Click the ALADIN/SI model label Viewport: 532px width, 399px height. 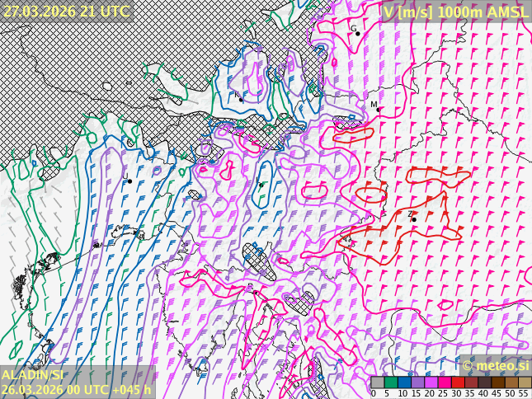pos(33,375)
